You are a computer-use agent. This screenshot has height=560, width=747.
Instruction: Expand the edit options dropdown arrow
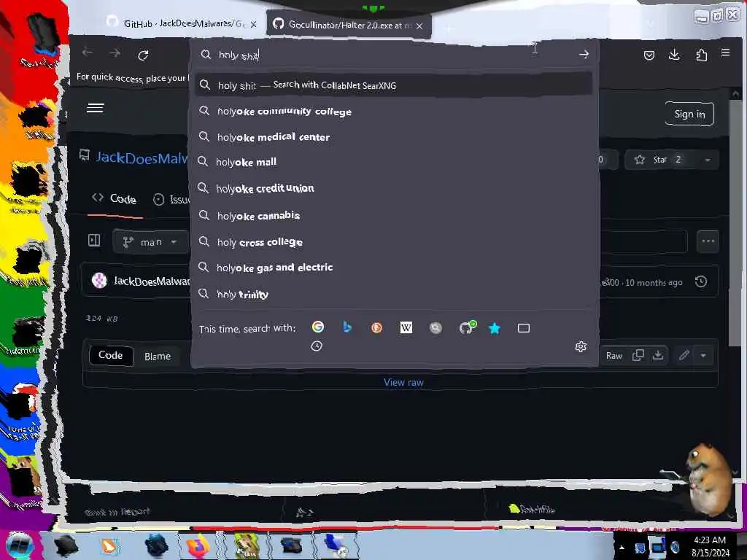pos(703,356)
